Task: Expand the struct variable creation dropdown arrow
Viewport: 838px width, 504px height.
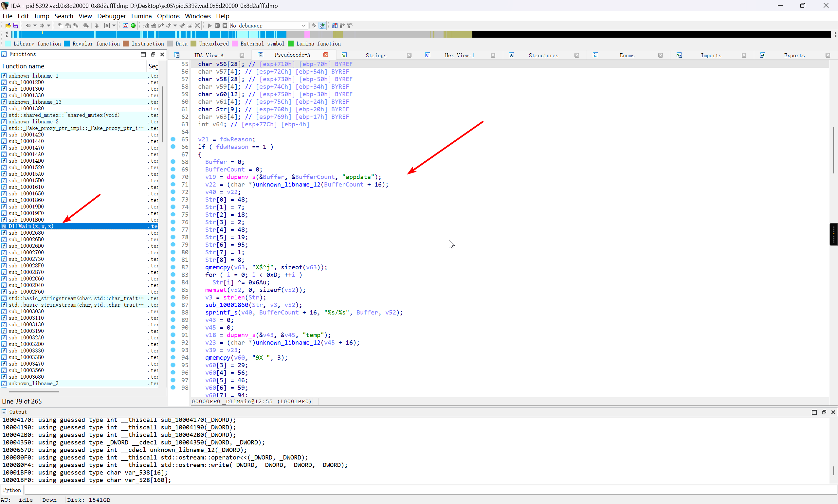Action: click(175, 26)
